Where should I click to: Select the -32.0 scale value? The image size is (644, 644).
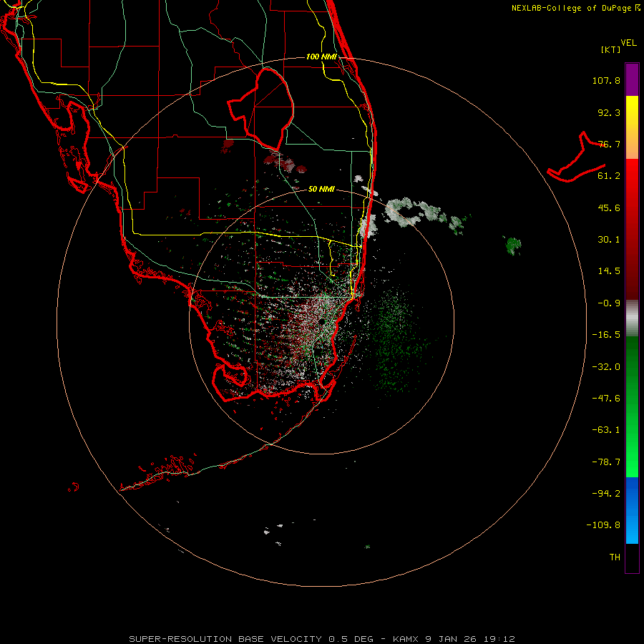pyautogui.click(x=606, y=367)
